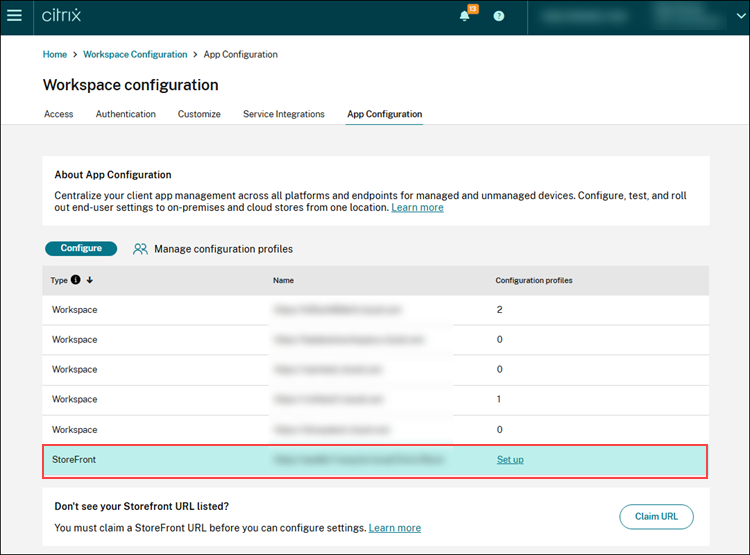This screenshot has height=555, width=750.
Task: Open the notifications bell
Action: (465, 16)
